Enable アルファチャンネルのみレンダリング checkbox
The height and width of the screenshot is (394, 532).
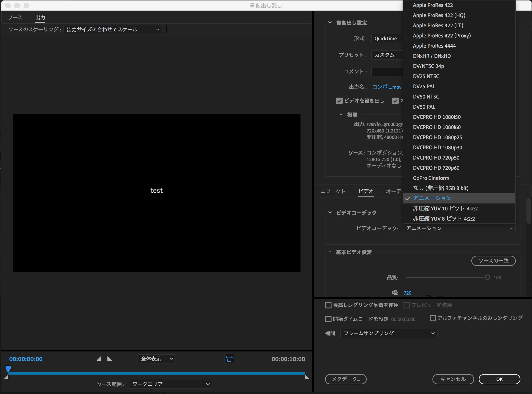pyautogui.click(x=432, y=318)
